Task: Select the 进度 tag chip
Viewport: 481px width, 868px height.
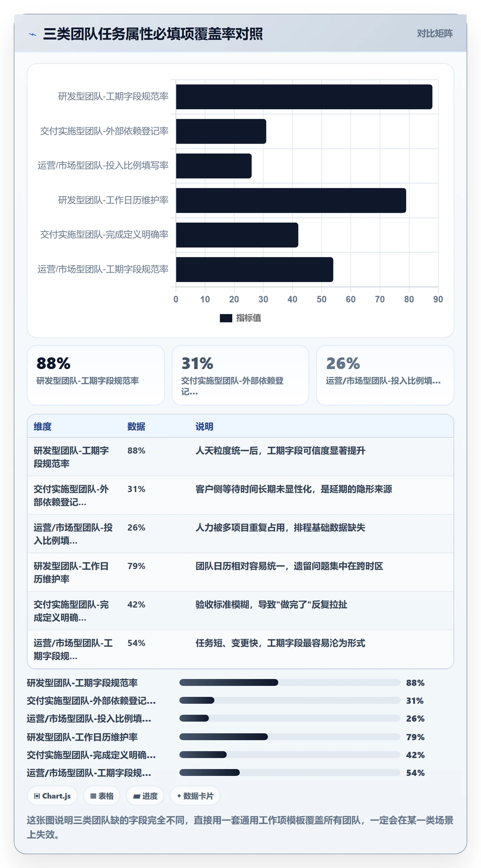Action: point(145,796)
